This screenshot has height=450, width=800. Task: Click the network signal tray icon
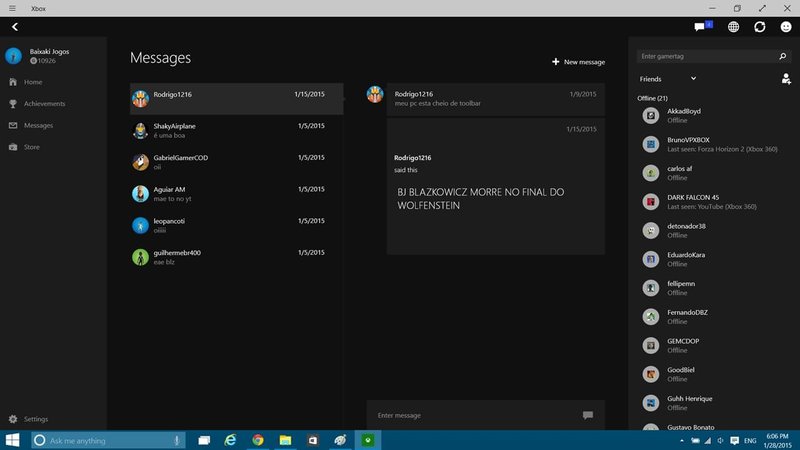(x=708, y=440)
